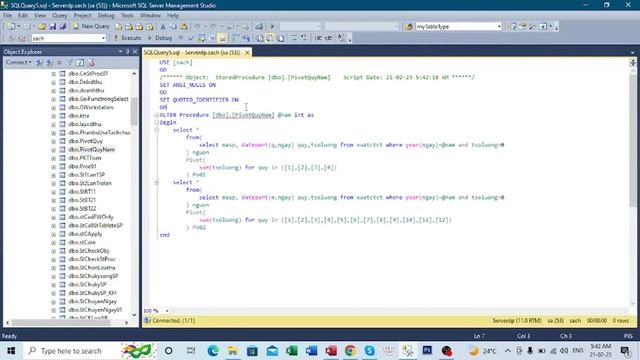
Task: Click the Execute button
Action: click(x=127, y=38)
